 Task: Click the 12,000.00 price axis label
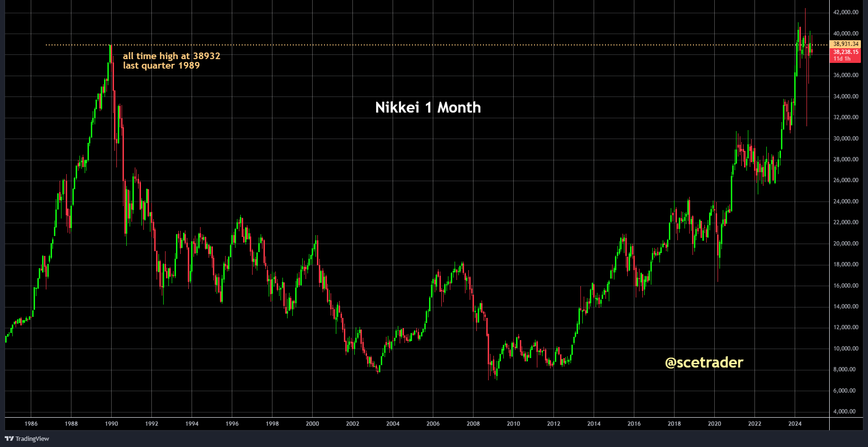tap(846, 327)
